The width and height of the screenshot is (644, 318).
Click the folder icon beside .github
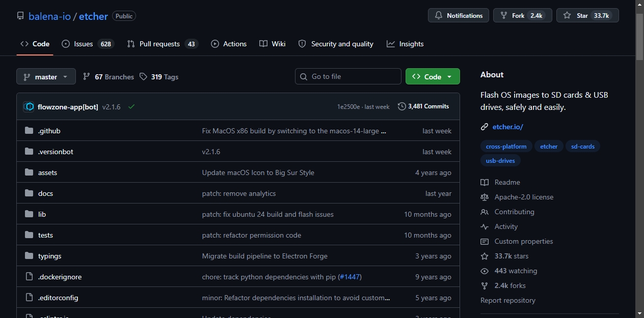coord(29,131)
